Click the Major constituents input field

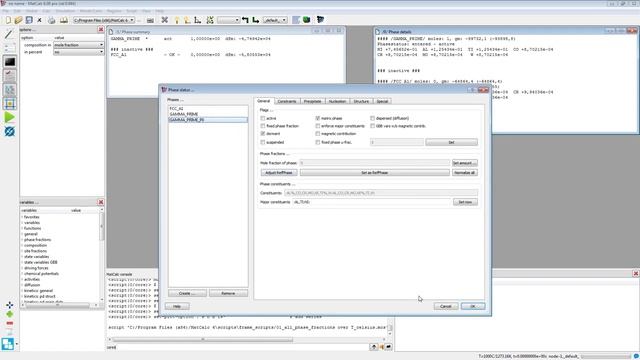371,202
